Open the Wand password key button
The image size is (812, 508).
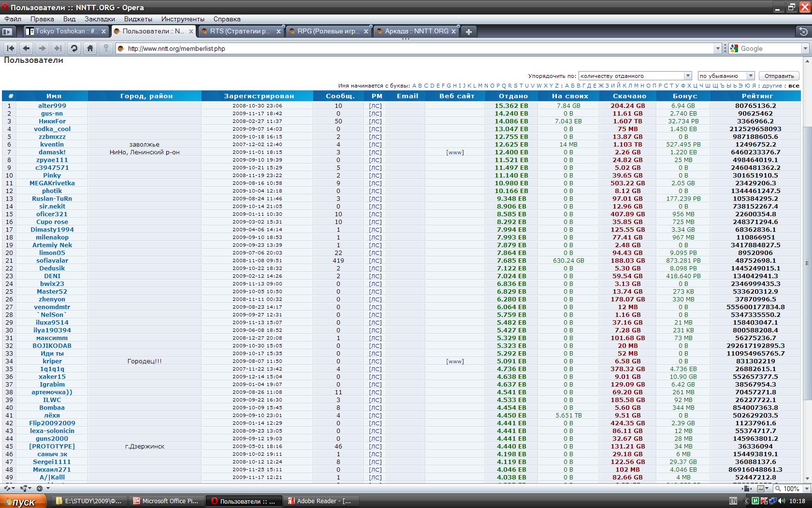tap(106, 48)
